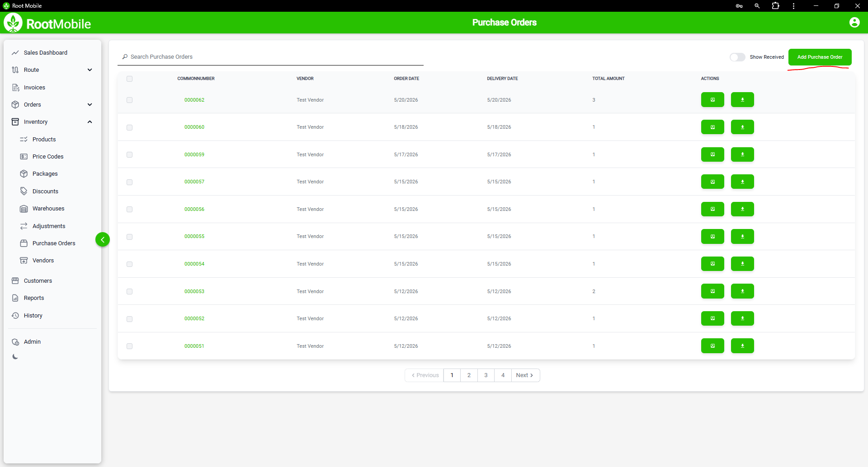Click the browser extensions puzzle icon
The width and height of the screenshot is (868, 467).
point(775,6)
